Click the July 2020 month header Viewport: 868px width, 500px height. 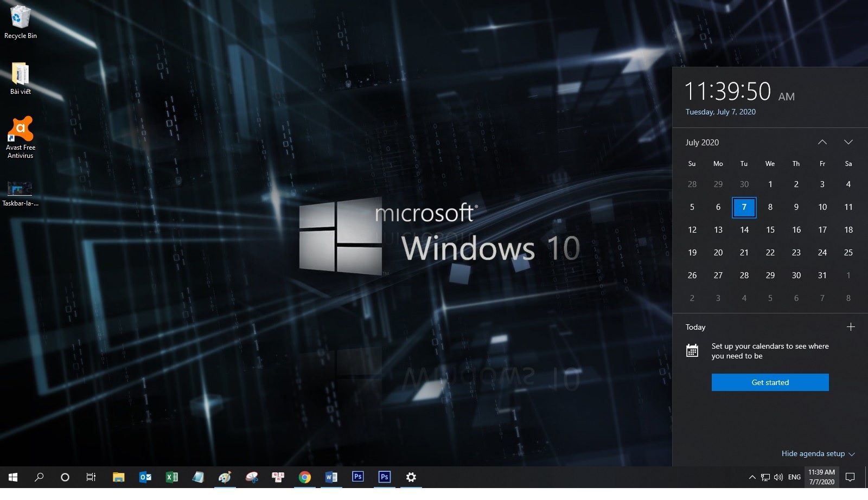pos(702,142)
